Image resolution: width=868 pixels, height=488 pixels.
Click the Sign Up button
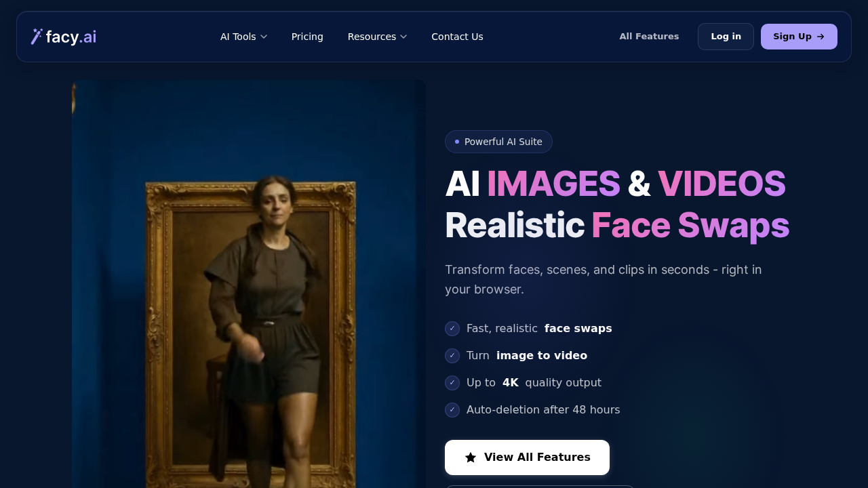pos(799,37)
